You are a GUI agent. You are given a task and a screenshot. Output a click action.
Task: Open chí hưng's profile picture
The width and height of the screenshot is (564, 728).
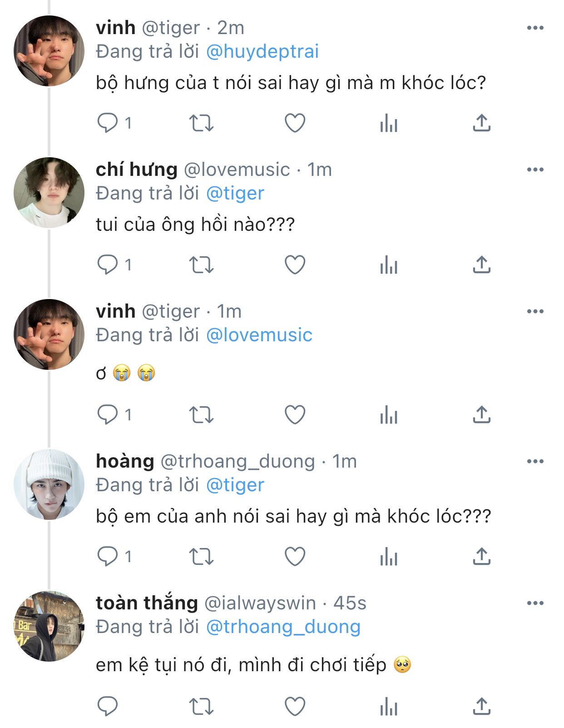point(49,193)
